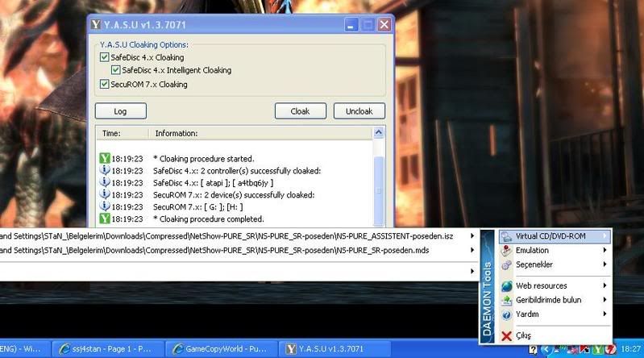This screenshot has width=644, height=358.
Task: Switch to the Y.A.S.U v1.3.7071 taskbar button
Action: [334, 349]
